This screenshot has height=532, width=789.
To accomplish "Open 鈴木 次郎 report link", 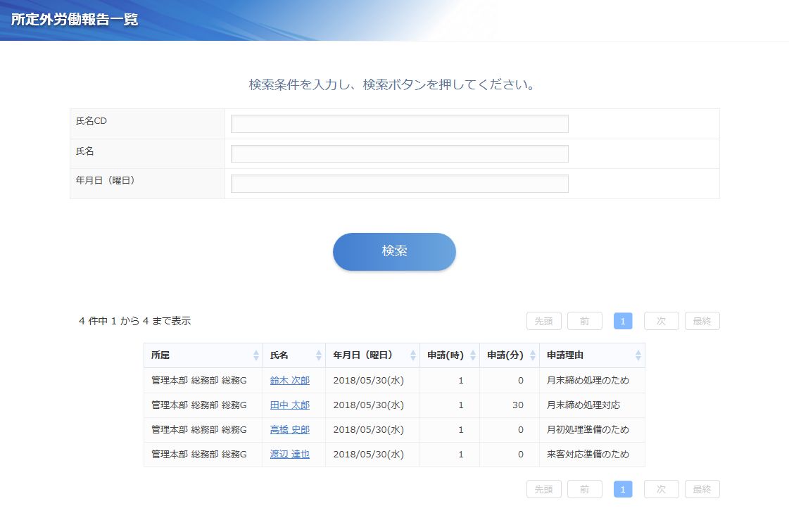I will coord(289,381).
